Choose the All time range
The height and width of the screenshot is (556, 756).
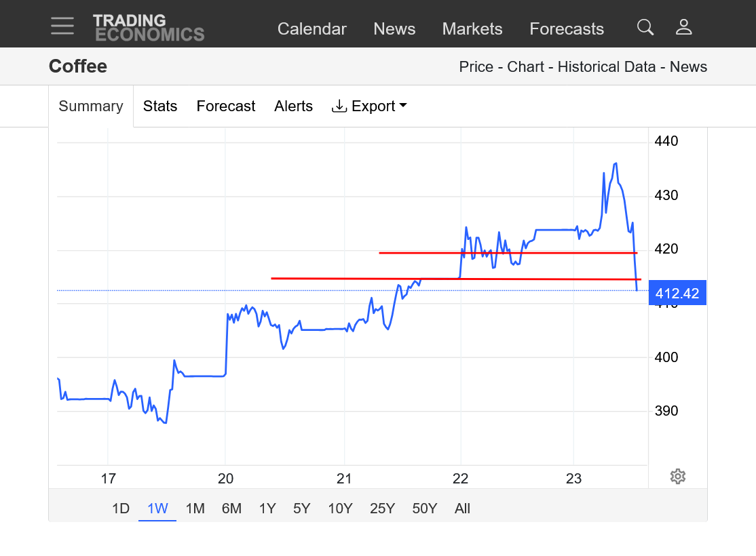463,509
